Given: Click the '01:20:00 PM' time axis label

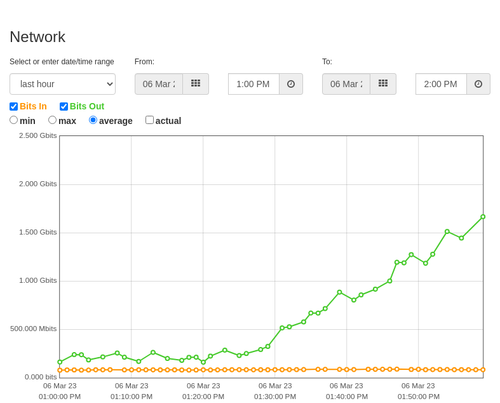Looking at the screenshot, I should [x=203, y=397].
